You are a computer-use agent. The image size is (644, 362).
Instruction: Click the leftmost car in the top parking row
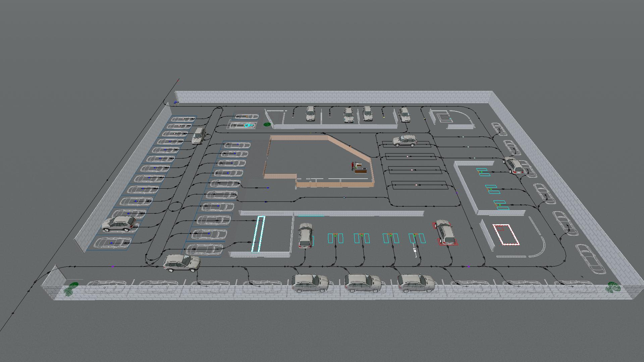311,113
